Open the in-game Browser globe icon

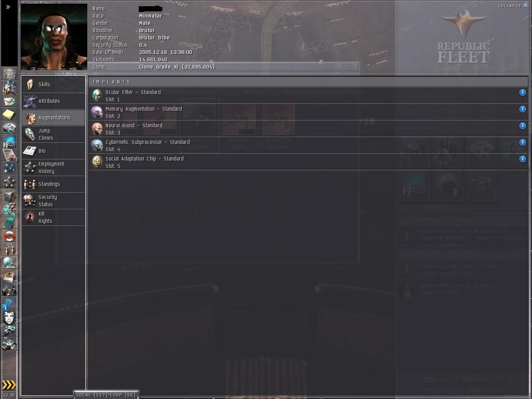pyautogui.click(x=9, y=262)
